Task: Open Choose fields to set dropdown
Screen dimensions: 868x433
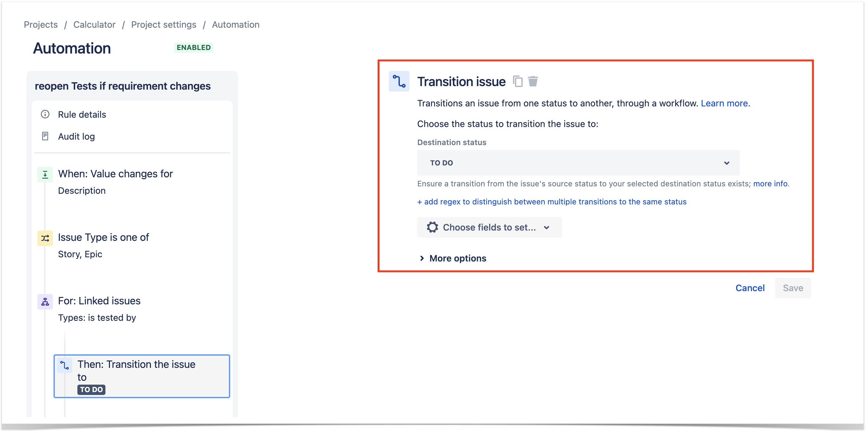Action: tap(490, 228)
